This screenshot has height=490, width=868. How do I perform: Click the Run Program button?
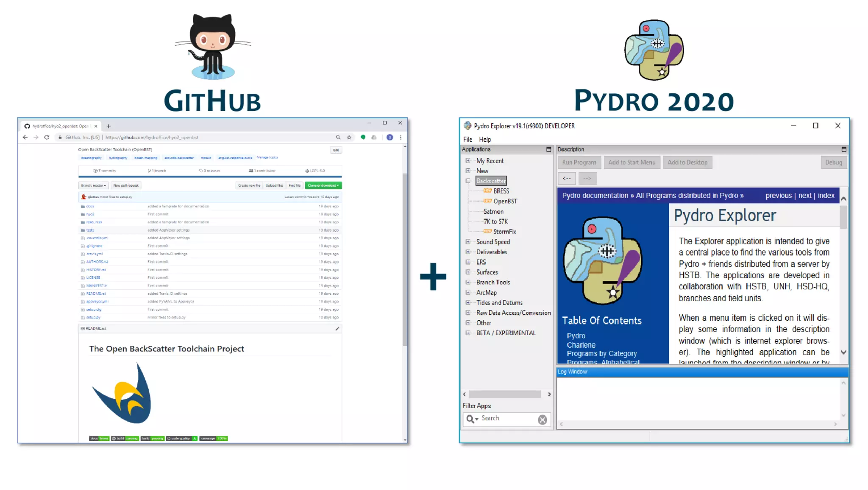pos(579,162)
